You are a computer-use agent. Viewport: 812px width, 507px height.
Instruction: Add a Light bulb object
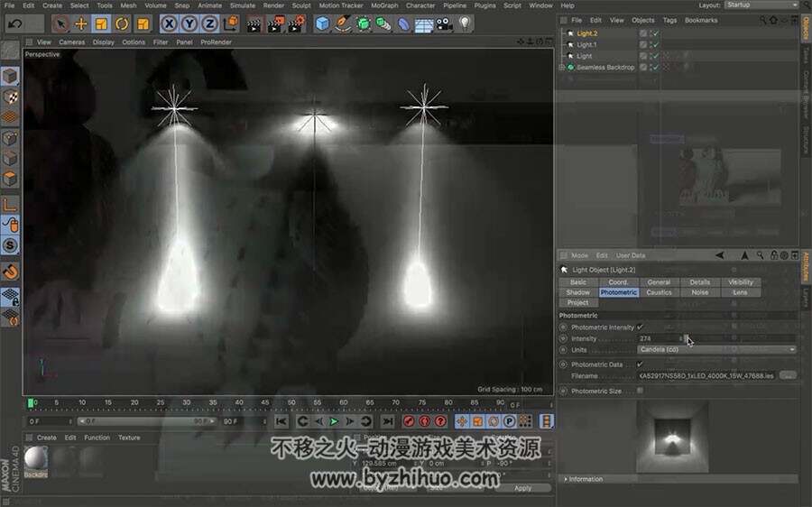pyautogui.click(x=465, y=23)
